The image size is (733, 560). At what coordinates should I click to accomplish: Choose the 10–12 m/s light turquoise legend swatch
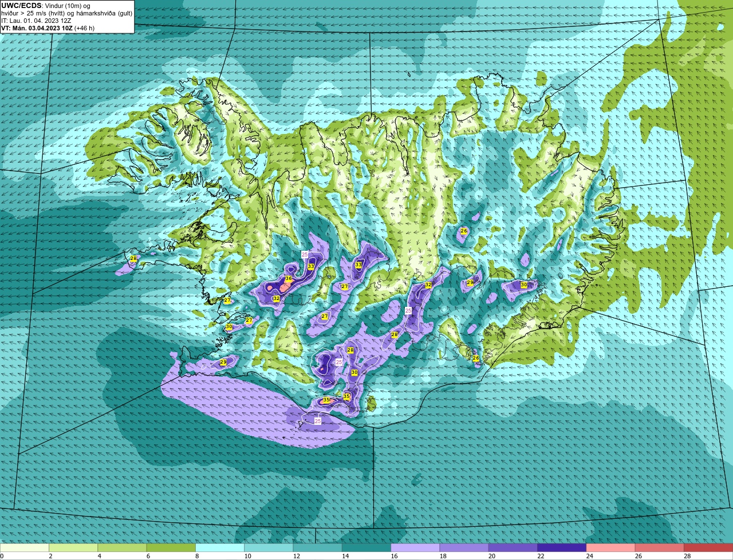[x=269, y=547]
